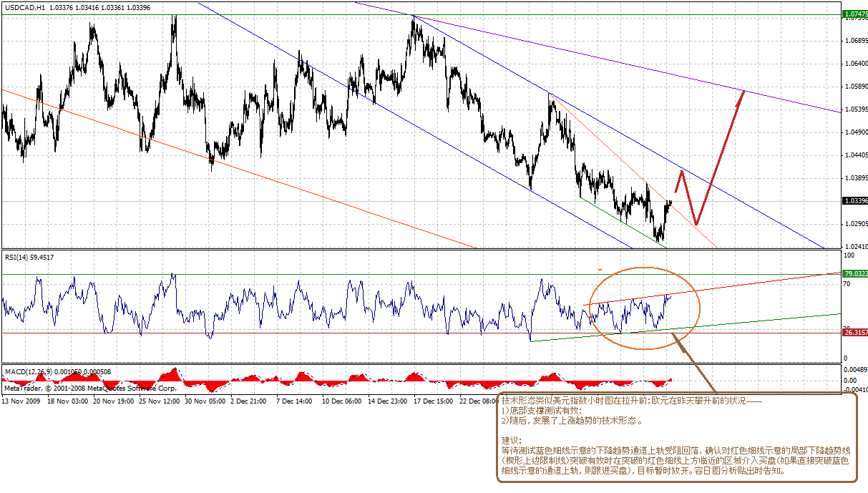The height and width of the screenshot is (493, 868).
Task: Click the 1.06400 price axis label
Action: click(856, 64)
